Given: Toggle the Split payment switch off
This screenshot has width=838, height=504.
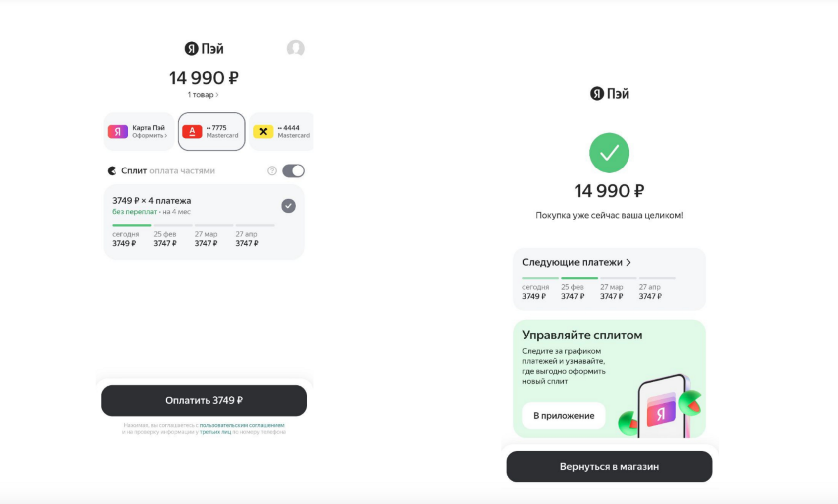Looking at the screenshot, I should coord(293,171).
